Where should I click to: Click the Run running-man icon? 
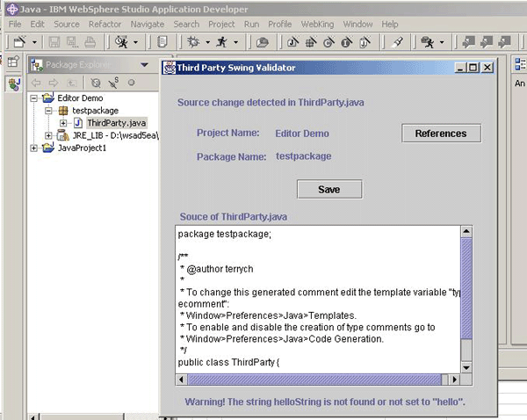pyautogui.click(x=222, y=42)
